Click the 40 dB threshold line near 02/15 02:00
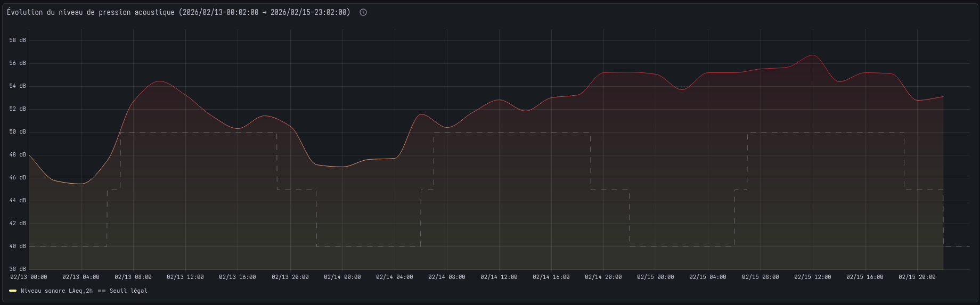This screenshot has height=305, width=980. pyautogui.click(x=682, y=246)
